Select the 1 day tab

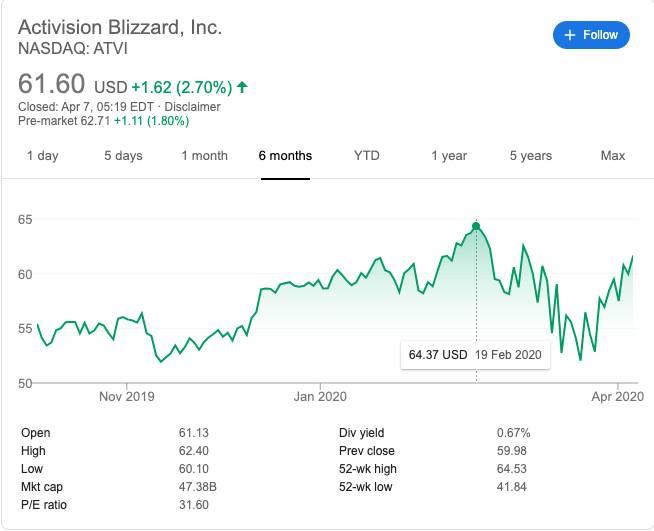pyautogui.click(x=42, y=156)
